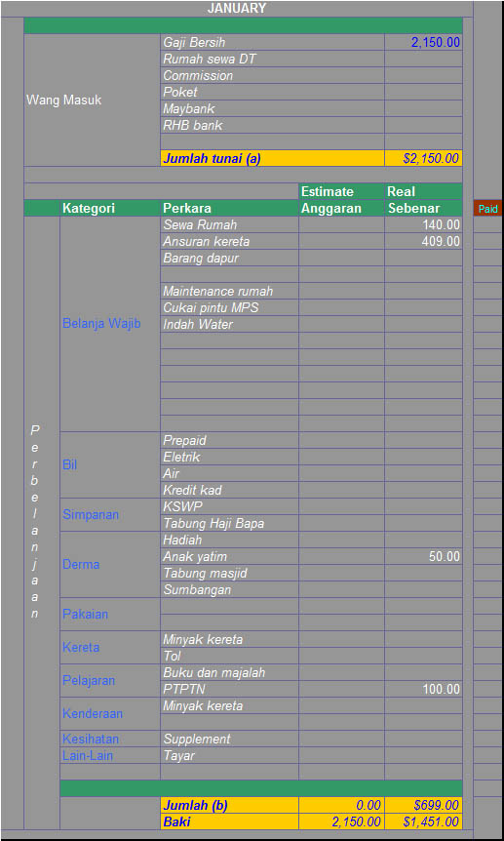Click the Estimate column header
504x841 pixels.
click(341, 191)
